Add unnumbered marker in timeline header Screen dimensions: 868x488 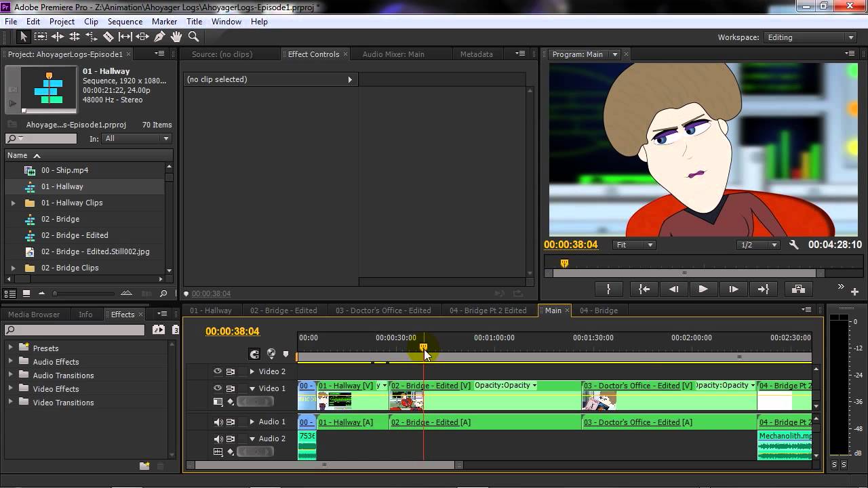285,354
